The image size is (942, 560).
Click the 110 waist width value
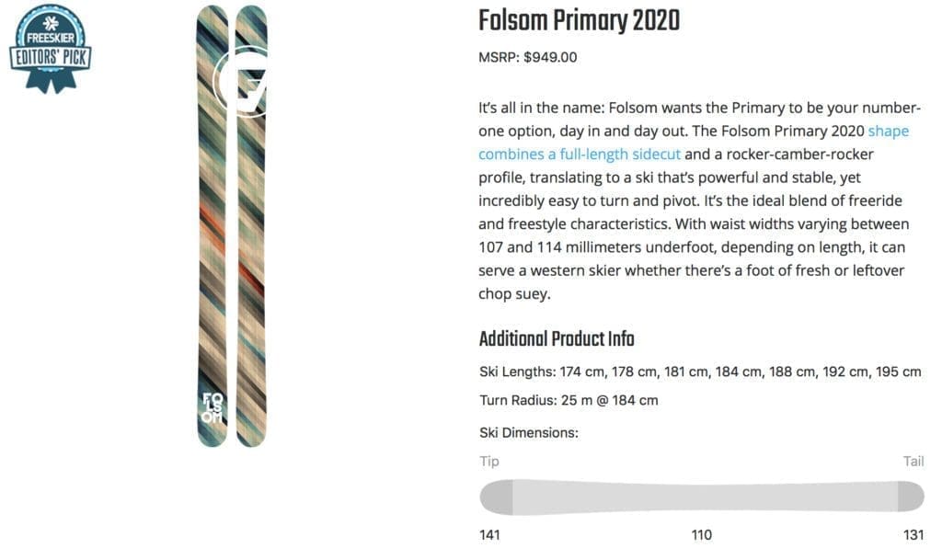tap(702, 535)
